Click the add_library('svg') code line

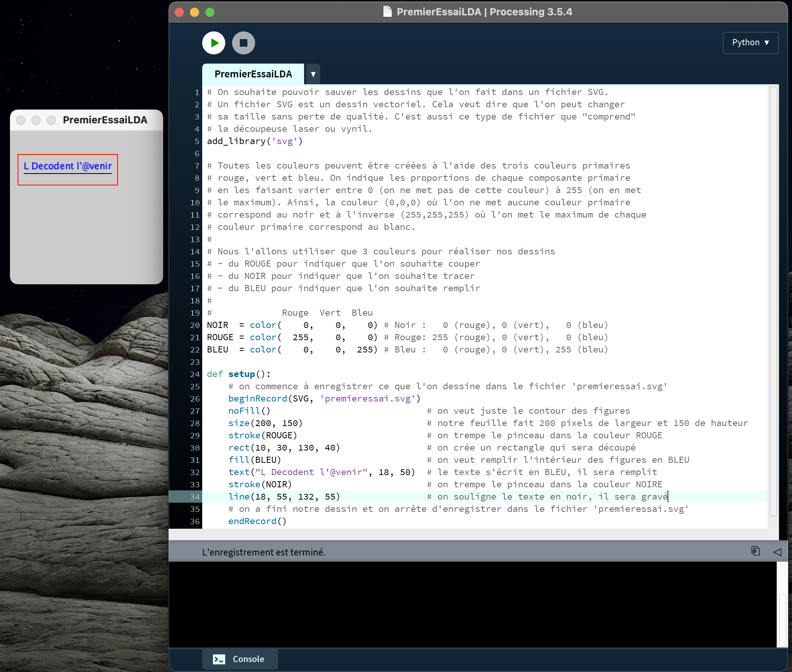(255, 141)
